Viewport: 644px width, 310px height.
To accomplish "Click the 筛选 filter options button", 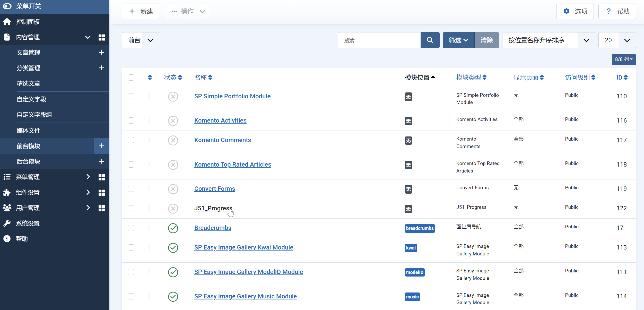I will pos(458,40).
